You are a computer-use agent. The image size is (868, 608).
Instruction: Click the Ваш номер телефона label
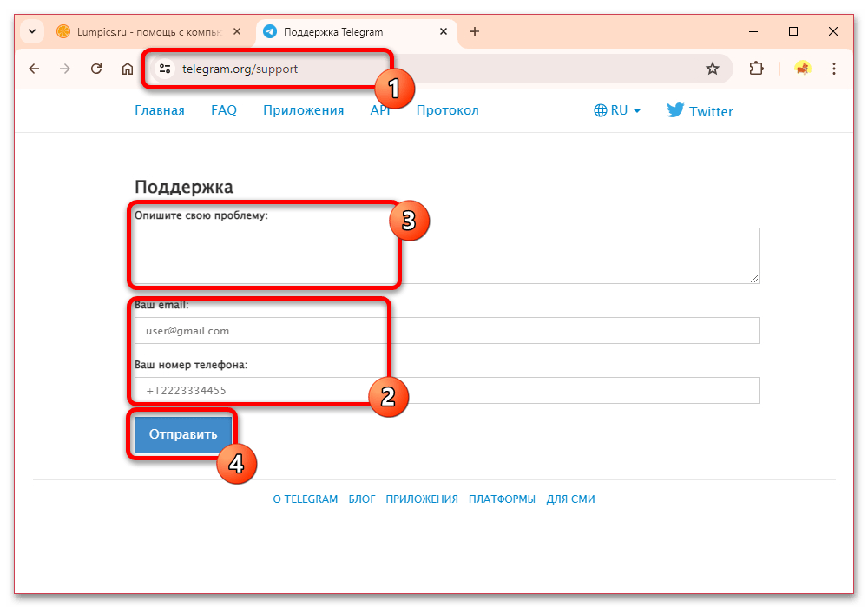coord(191,365)
